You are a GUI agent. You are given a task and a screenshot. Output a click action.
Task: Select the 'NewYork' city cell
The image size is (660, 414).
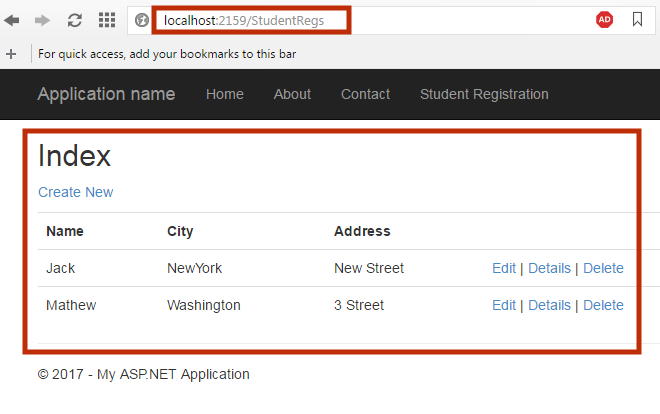coord(194,268)
